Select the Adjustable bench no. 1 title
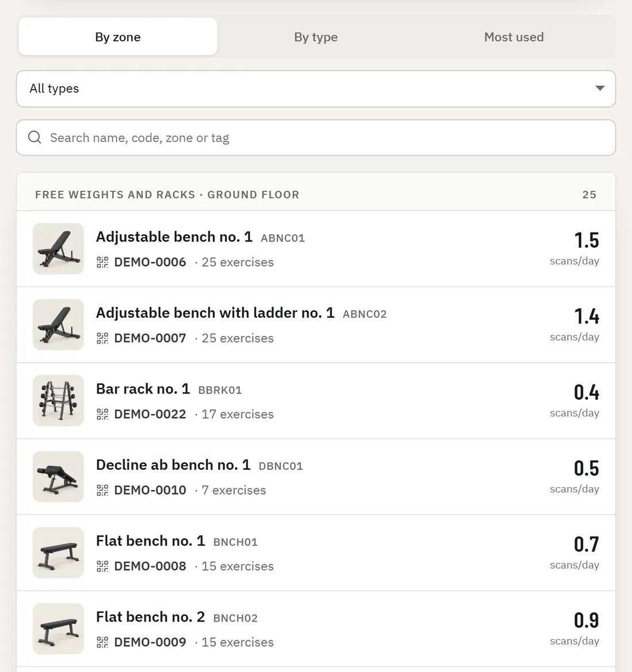This screenshot has height=672, width=632. tap(174, 237)
